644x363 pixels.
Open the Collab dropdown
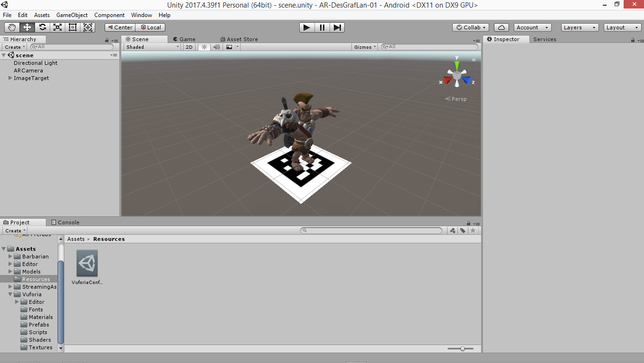(471, 27)
